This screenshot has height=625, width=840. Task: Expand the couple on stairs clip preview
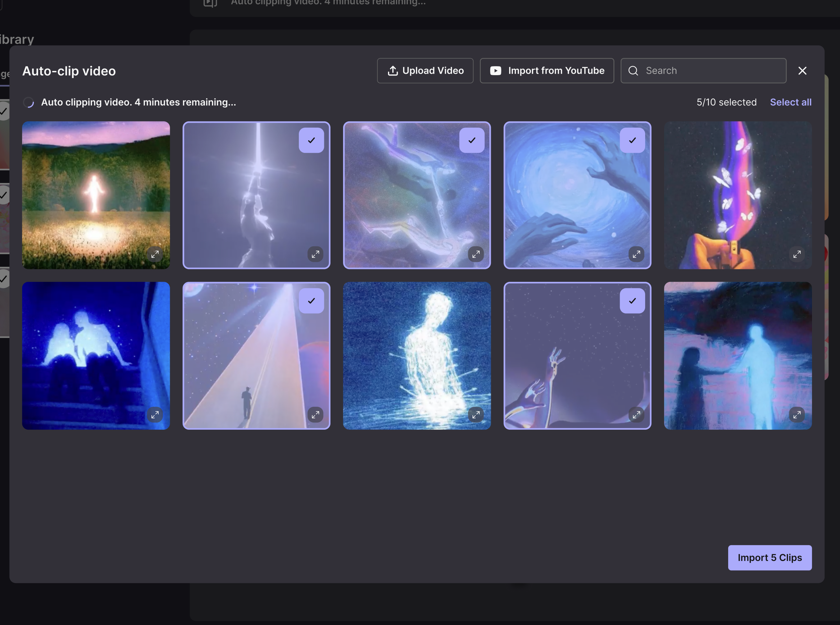pyautogui.click(x=155, y=415)
